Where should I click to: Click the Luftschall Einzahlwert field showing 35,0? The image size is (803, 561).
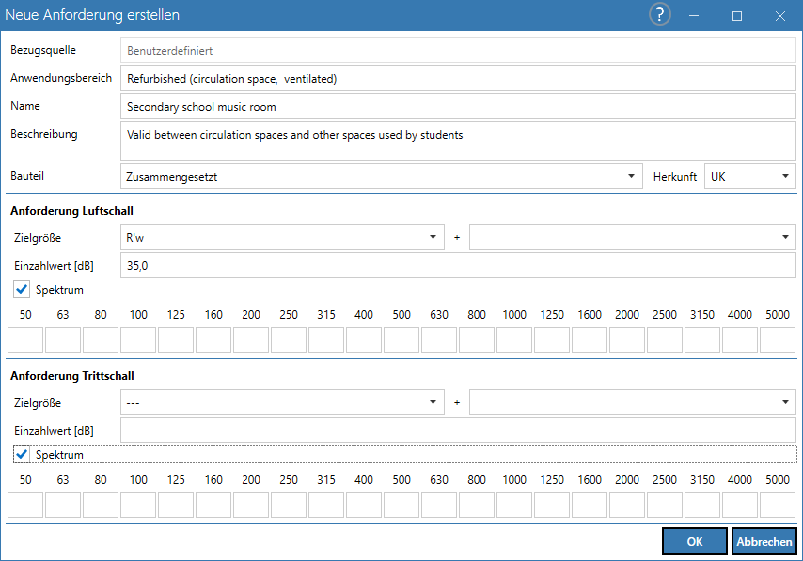pyautogui.click(x=458, y=265)
